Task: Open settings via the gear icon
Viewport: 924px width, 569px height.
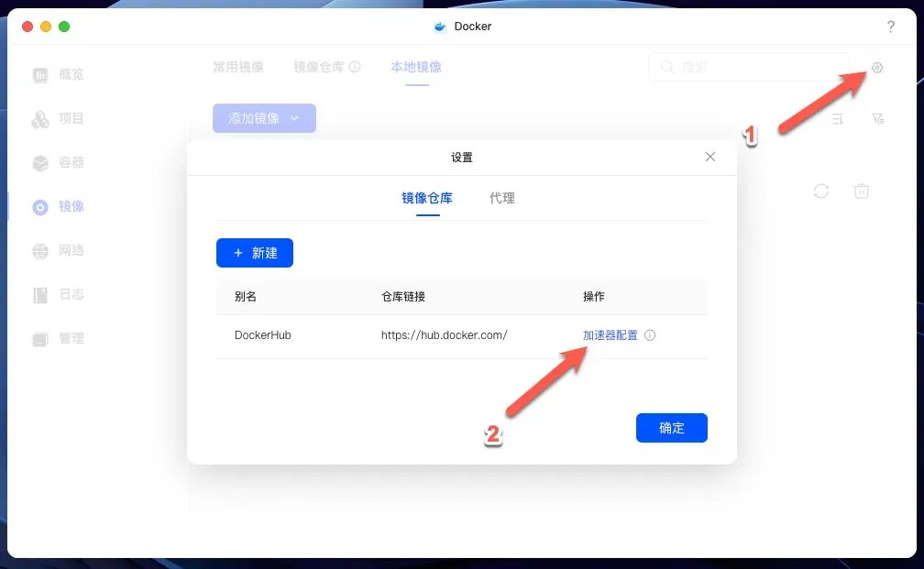Action: coord(877,68)
